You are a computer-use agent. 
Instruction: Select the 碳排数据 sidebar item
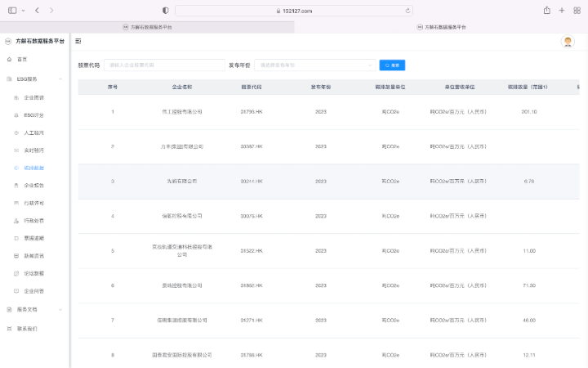pyautogui.click(x=34, y=168)
